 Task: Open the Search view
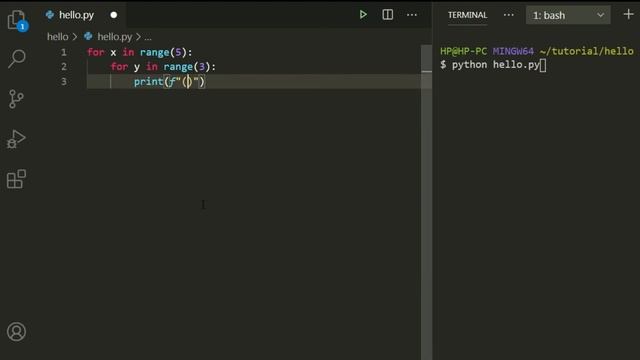point(17,59)
